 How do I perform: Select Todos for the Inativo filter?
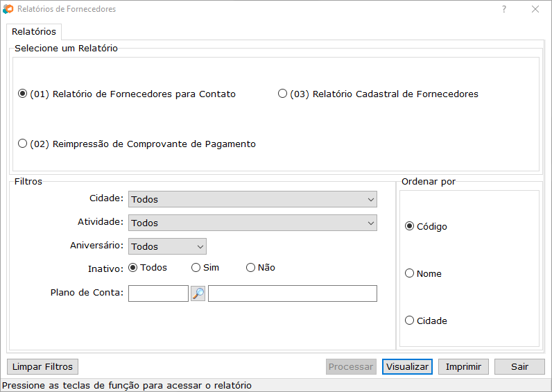133,267
